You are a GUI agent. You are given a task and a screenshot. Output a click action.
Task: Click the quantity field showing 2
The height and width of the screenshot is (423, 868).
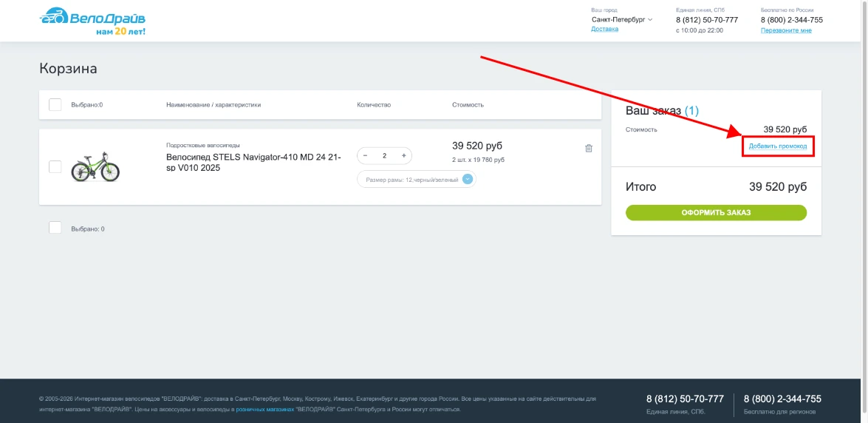(x=384, y=156)
